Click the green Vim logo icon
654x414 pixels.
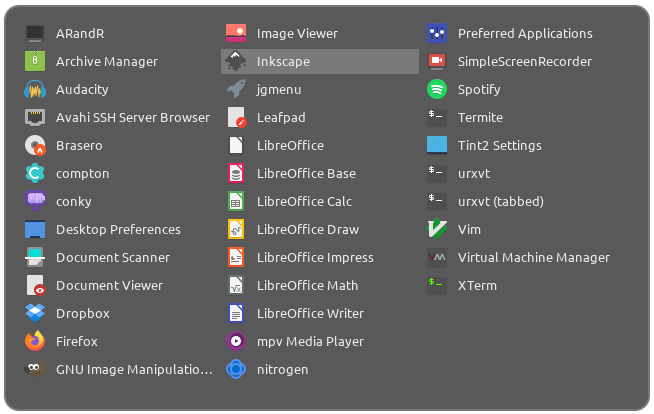tap(437, 229)
